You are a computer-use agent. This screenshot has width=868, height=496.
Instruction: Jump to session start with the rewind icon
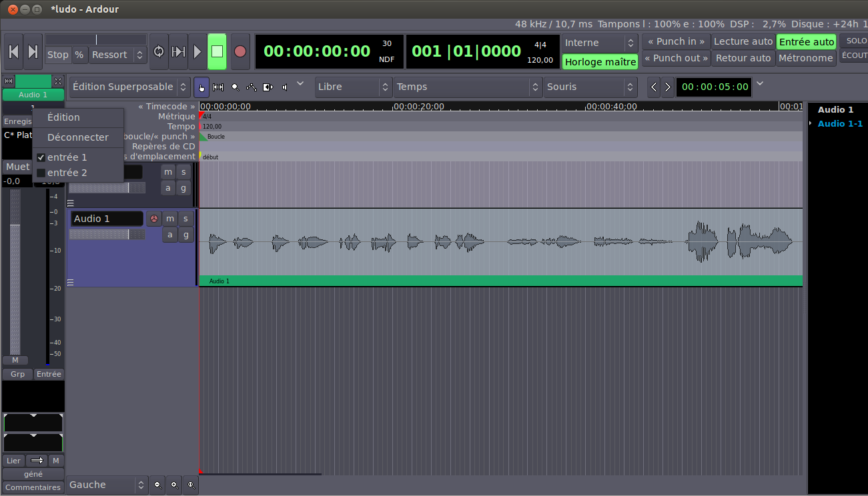13,51
